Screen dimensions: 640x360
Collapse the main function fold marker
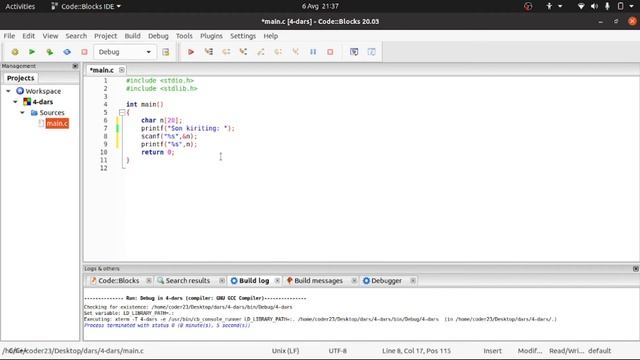[122, 112]
